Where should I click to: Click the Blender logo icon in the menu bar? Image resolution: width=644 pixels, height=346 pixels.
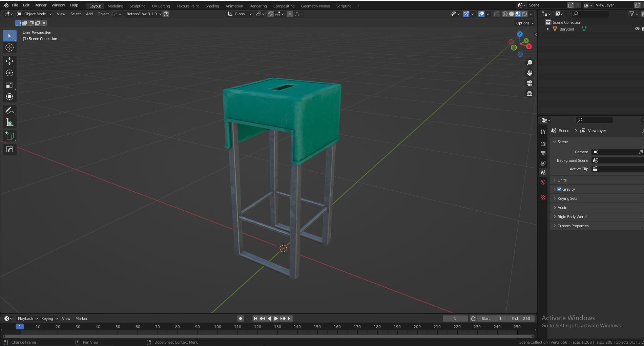(x=6, y=5)
